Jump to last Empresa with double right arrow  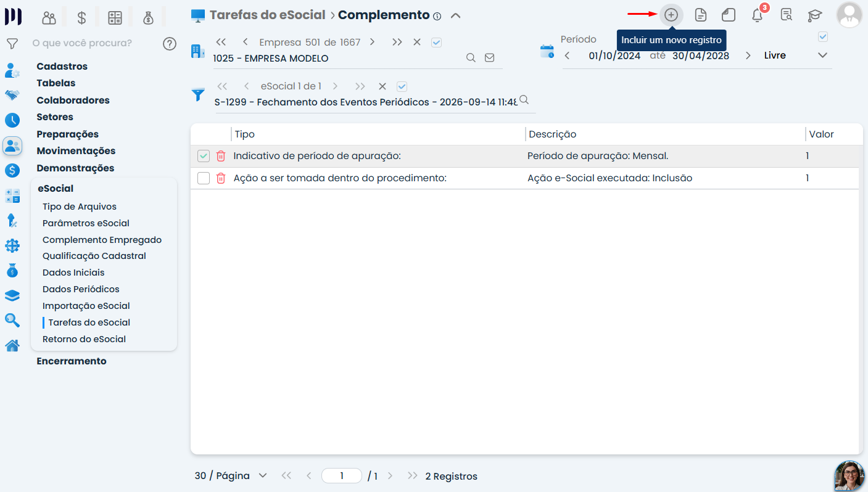pos(397,42)
